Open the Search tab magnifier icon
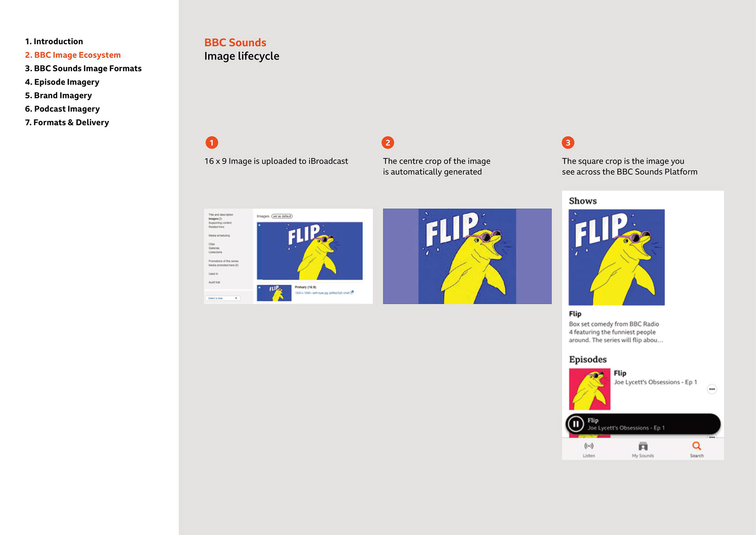 697,446
